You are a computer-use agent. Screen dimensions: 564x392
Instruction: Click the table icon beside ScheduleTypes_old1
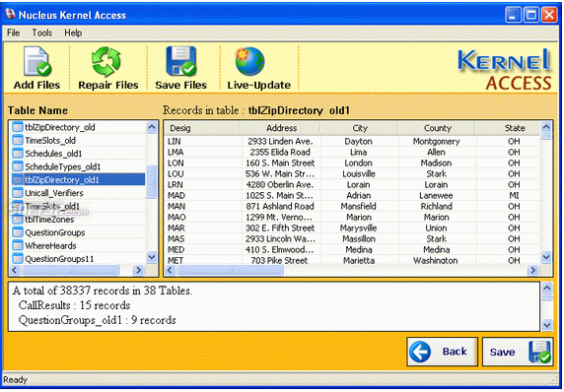coord(18,166)
